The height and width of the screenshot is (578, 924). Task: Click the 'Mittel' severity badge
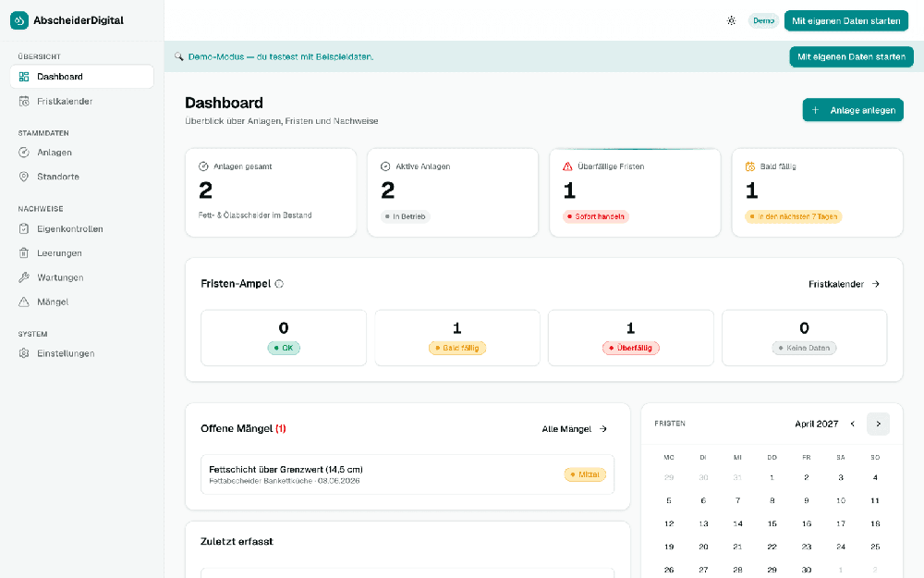point(585,474)
